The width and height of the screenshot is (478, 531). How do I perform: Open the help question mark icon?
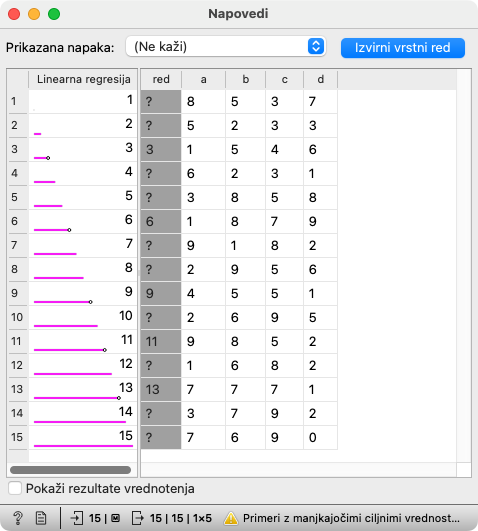tap(18, 518)
